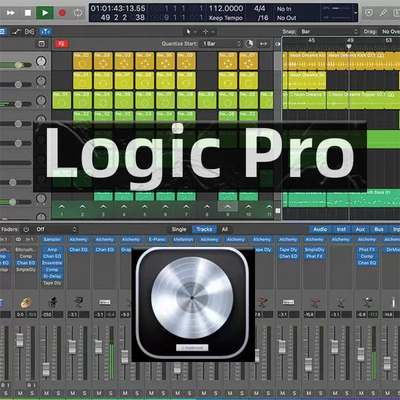400x400 pixels.
Task: Toggle Cycle mode in the transport
Action: pyautogui.click(x=78, y=13)
